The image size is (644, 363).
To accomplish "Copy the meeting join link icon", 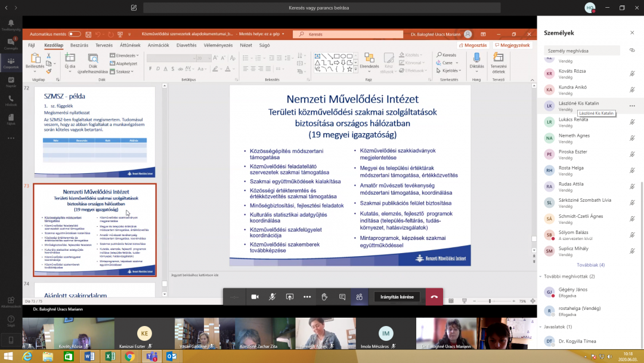I will point(632,51).
